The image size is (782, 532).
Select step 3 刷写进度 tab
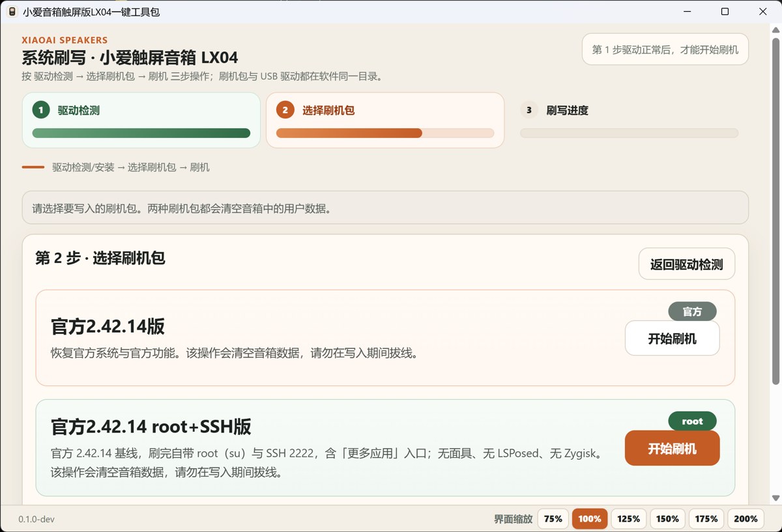[629, 120]
